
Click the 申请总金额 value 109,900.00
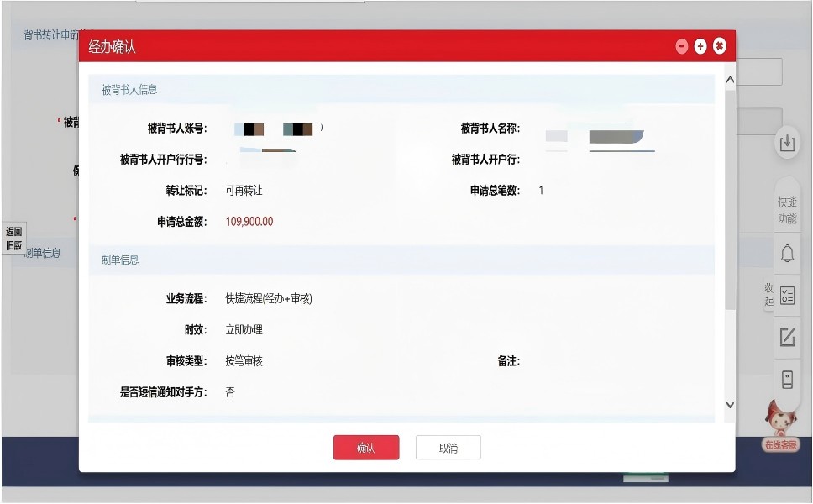249,223
